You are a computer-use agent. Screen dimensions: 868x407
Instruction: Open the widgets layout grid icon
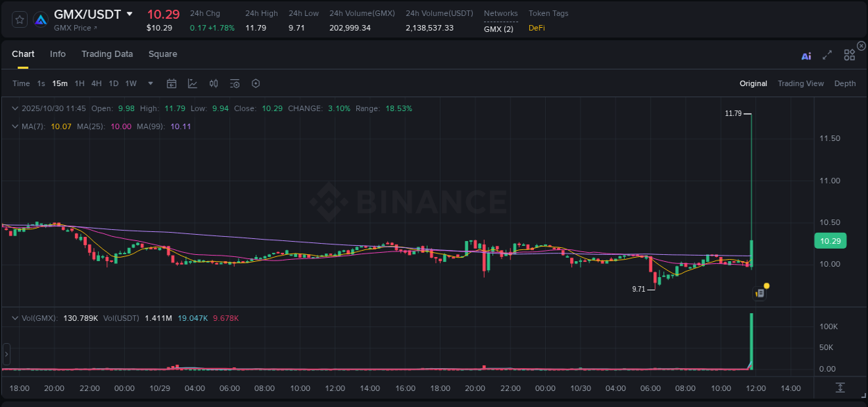849,54
